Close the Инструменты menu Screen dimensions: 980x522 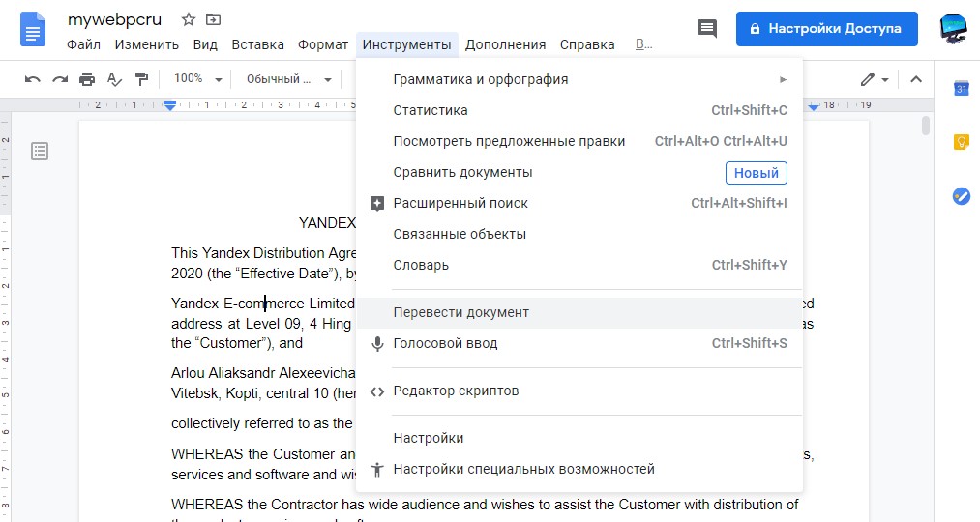pyautogui.click(x=407, y=45)
